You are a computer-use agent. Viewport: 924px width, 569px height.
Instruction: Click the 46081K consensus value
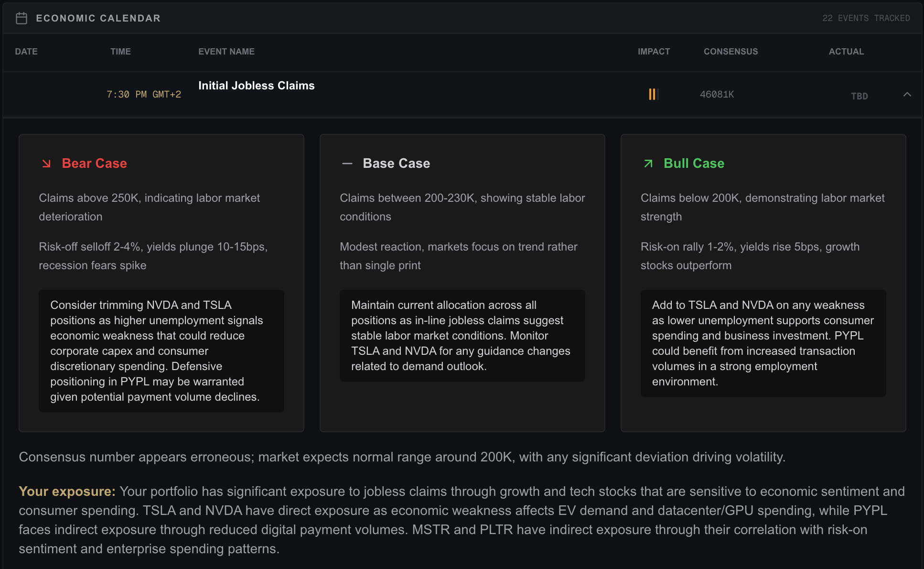pyautogui.click(x=717, y=95)
